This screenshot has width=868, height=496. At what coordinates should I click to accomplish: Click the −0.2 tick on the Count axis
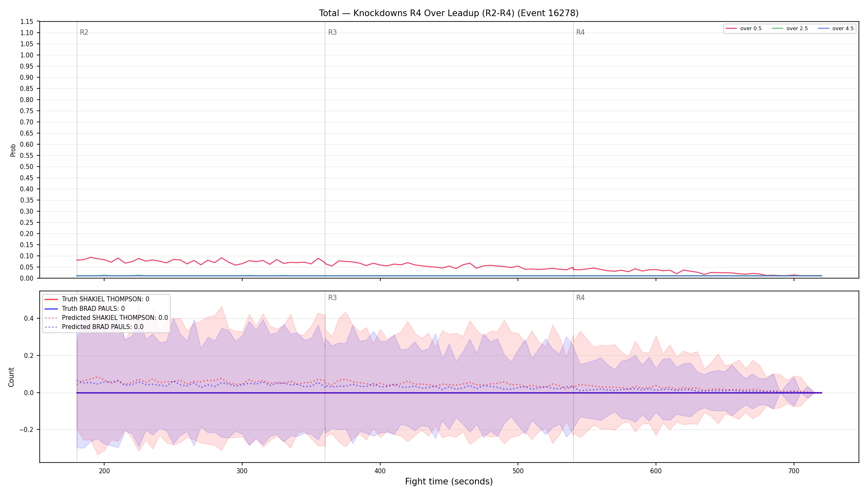26,430
